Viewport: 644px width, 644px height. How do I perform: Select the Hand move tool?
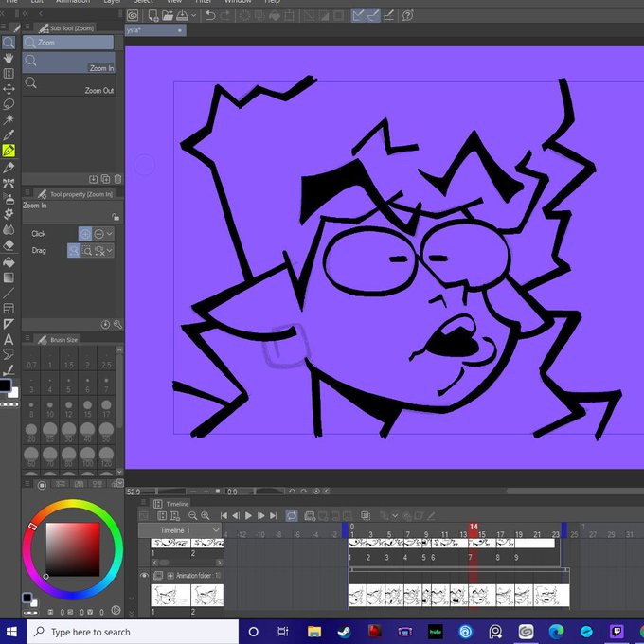pos(9,58)
